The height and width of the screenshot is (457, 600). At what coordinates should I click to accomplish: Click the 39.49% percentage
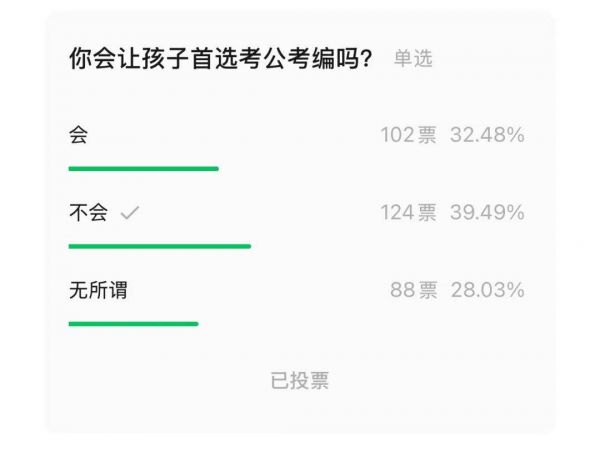click(487, 213)
